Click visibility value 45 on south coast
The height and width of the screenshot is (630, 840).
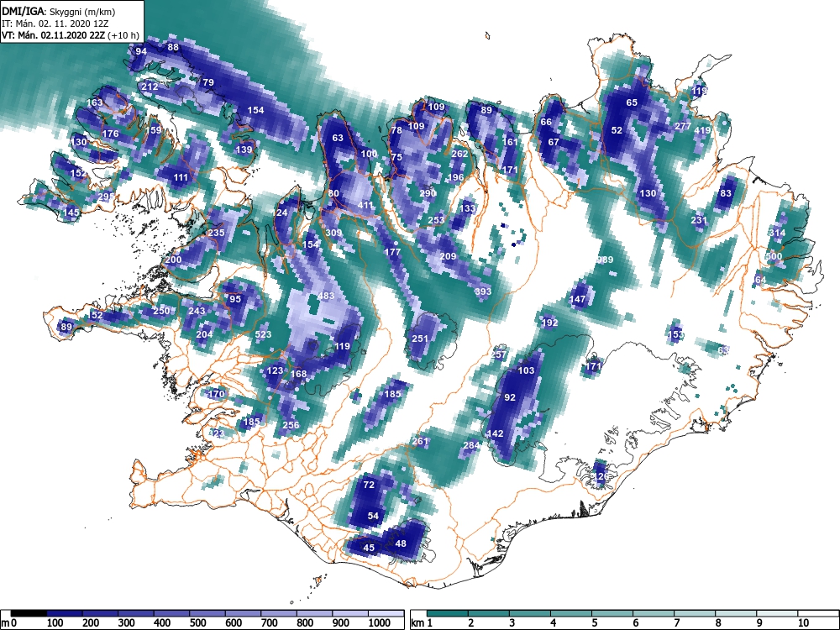point(369,548)
